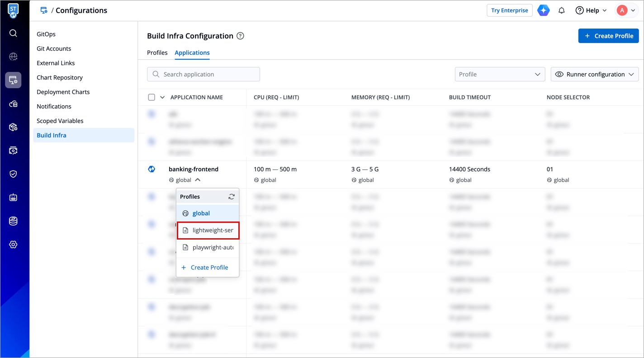Viewport: 644px width, 358px height.
Task: Click the help icon beside Build Infra Configuration
Action: (x=241, y=36)
